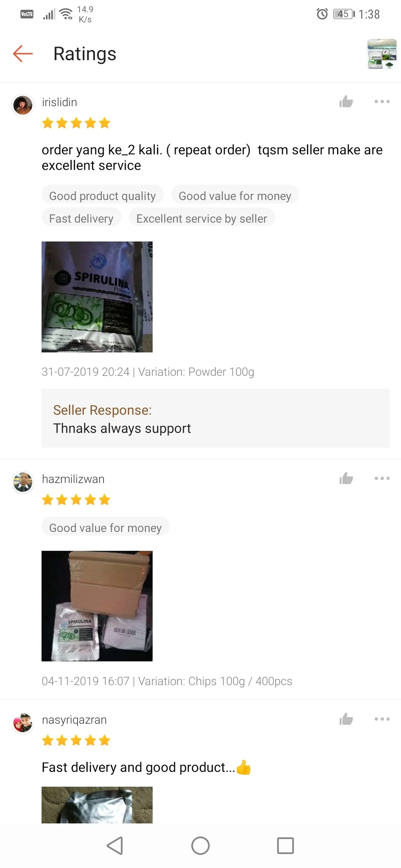Open irislidin's Spirulina powder photo
The image size is (401, 868).
(x=97, y=297)
